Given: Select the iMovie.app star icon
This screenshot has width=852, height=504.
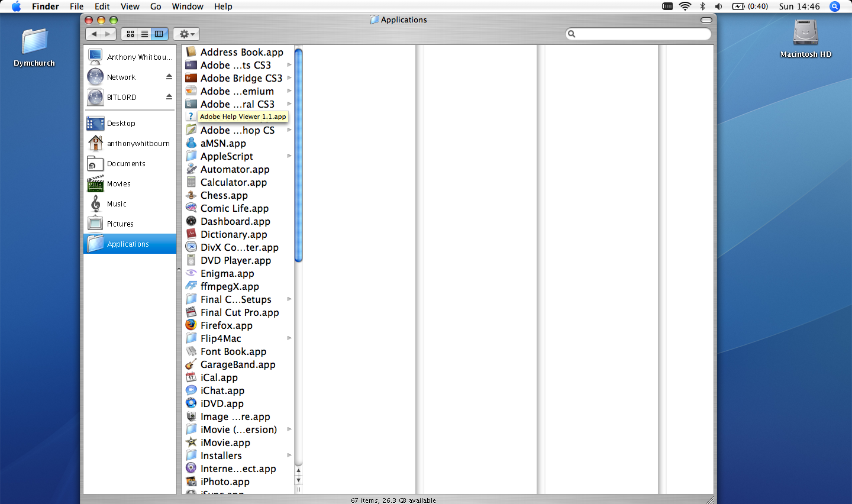Looking at the screenshot, I should [x=191, y=442].
